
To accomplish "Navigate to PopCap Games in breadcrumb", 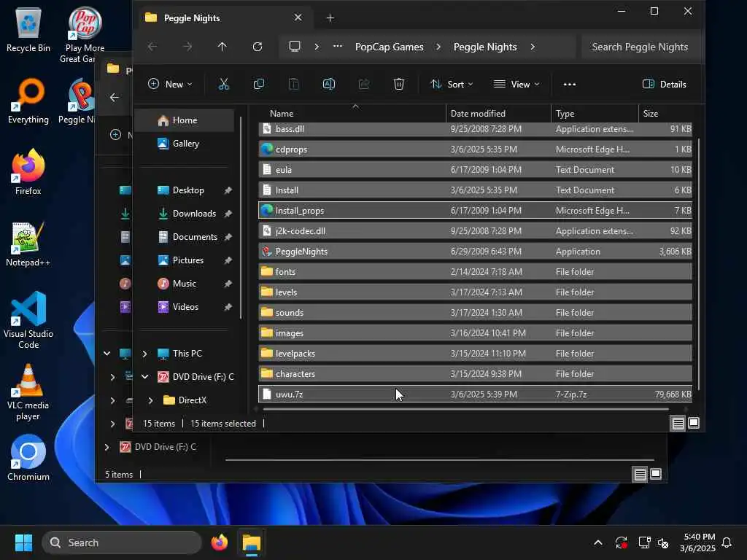I will coord(390,47).
